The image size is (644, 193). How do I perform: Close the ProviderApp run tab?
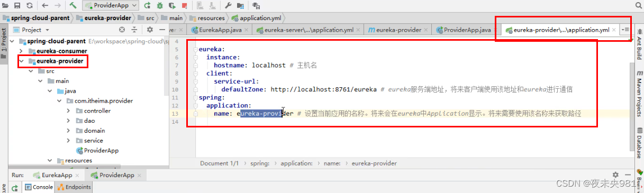(139, 176)
